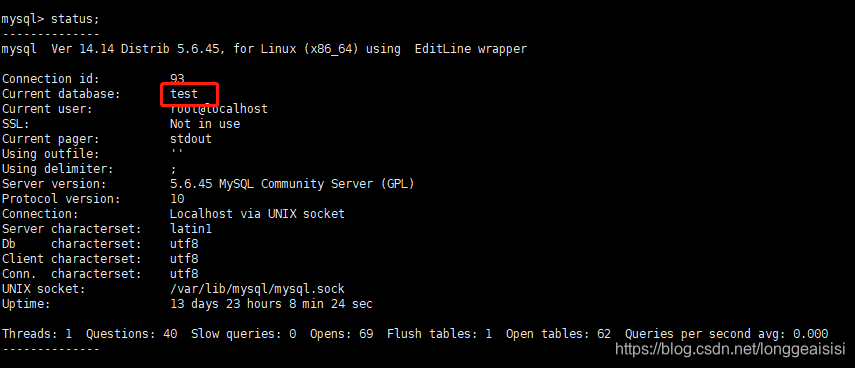Click the 'Not in use' SSL value
This screenshot has width=855, height=368.
205,124
